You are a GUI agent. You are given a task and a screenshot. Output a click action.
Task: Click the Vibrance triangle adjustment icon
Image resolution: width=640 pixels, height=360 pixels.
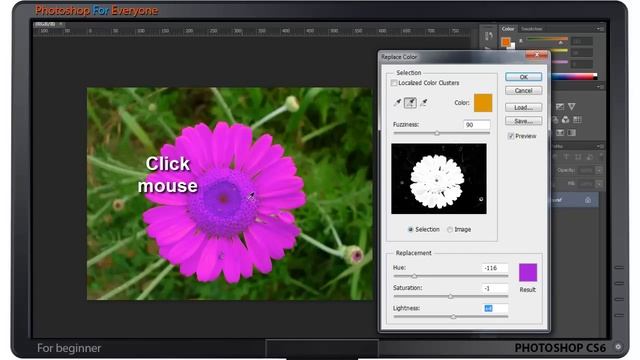point(572,107)
